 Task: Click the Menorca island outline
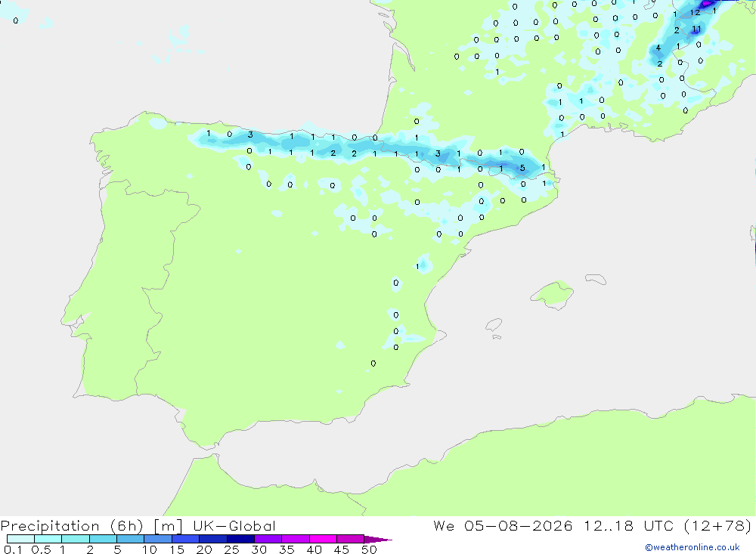click(x=596, y=279)
